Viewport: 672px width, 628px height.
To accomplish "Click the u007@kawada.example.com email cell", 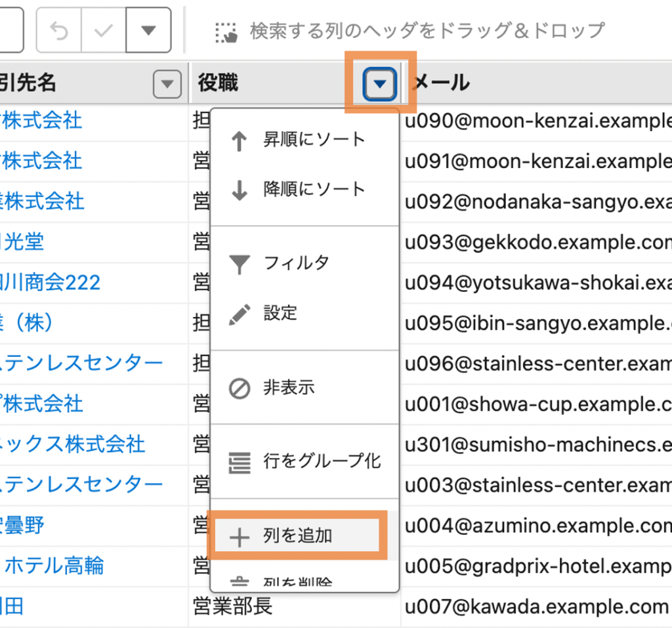I will tap(535, 606).
